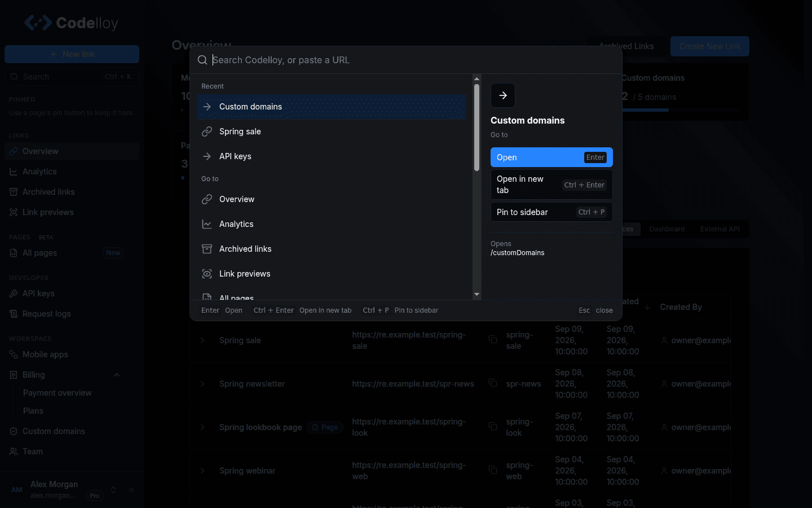Viewport: 812px width, 508px height.
Task: Expand the Spring webinar table row
Action: coord(202,471)
